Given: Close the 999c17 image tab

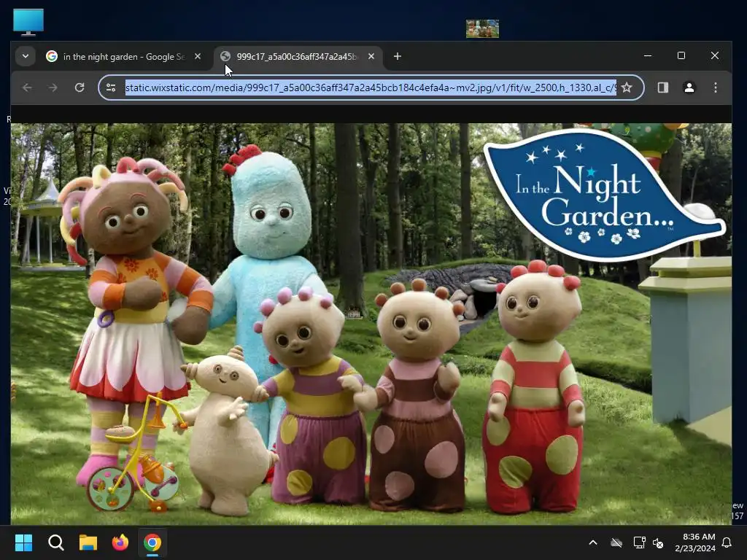Looking at the screenshot, I should pos(371,56).
